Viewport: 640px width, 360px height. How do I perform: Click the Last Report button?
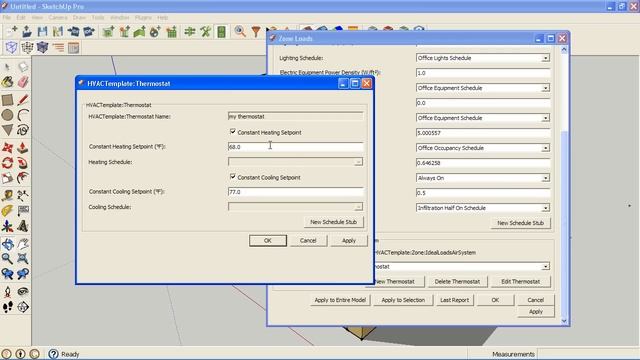coord(454,300)
